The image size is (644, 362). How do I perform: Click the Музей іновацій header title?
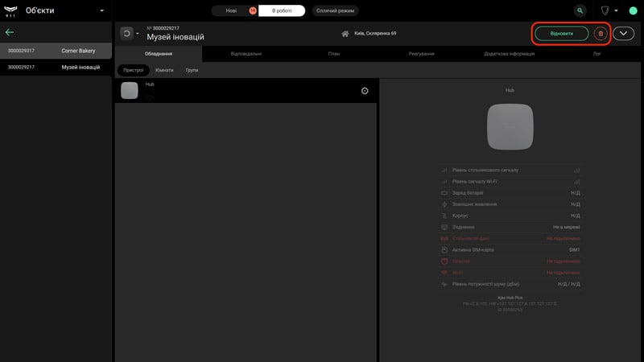(175, 37)
